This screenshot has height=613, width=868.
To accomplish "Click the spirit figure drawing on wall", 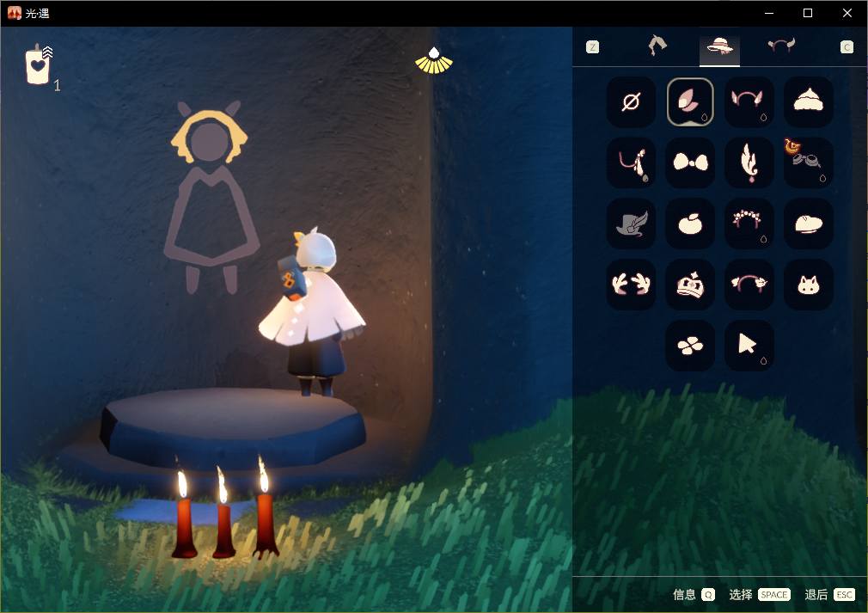I will [x=211, y=197].
